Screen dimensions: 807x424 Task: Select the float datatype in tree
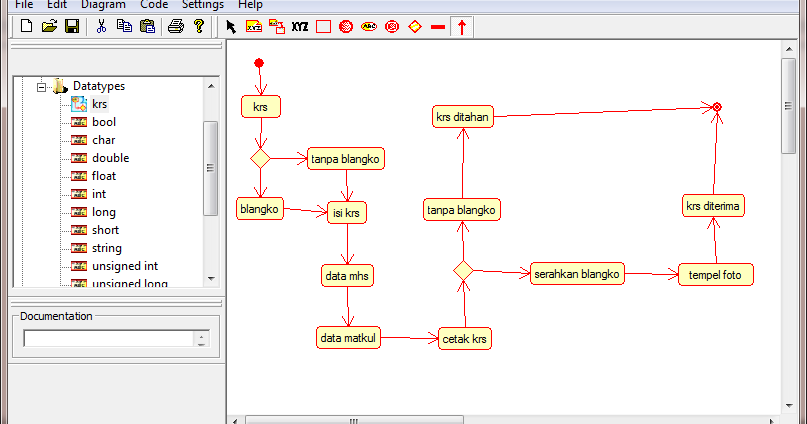pos(104,176)
